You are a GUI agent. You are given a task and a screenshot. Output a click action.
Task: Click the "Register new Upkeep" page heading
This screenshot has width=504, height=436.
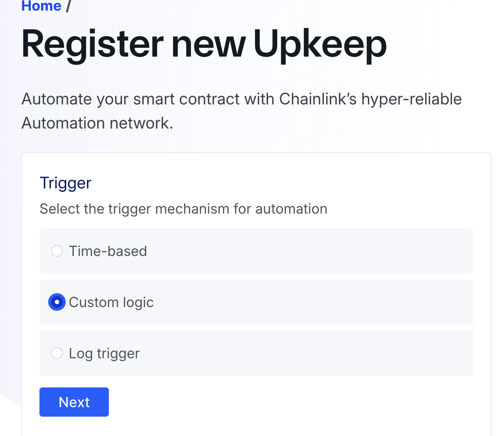pos(204,45)
